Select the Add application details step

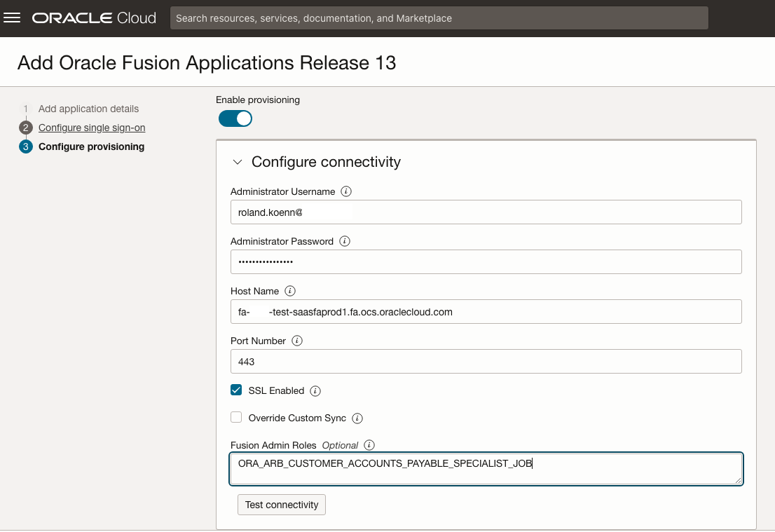[x=88, y=109]
